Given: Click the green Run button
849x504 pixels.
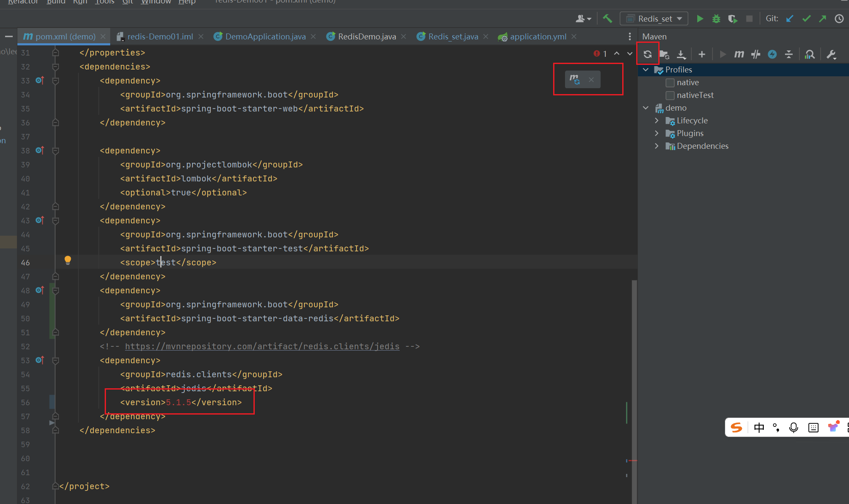Looking at the screenshot, I should pos(700,19).
